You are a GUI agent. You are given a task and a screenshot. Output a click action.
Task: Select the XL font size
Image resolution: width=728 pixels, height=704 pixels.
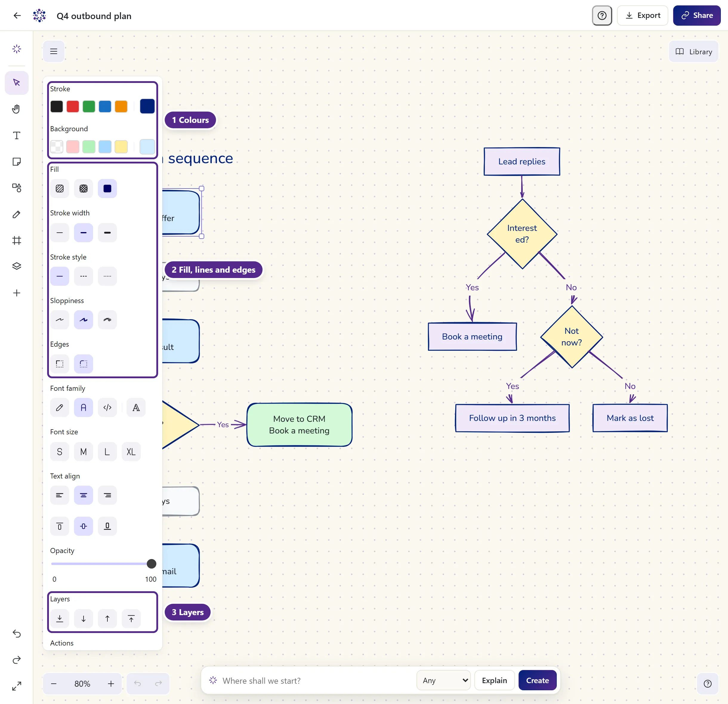pyautogui.click(x=131, y=452)
